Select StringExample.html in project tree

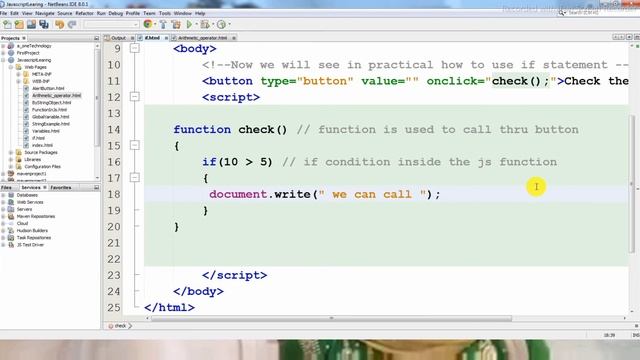(51, 124)
